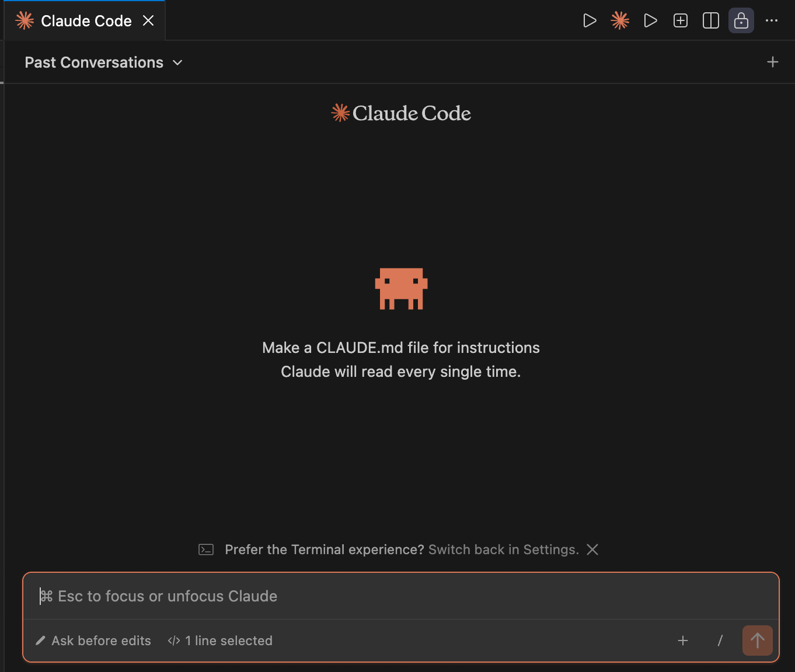Click Switch back in Settings link
Image resolution: width=795 pixels, height=672 pixels.
point(504,549)
